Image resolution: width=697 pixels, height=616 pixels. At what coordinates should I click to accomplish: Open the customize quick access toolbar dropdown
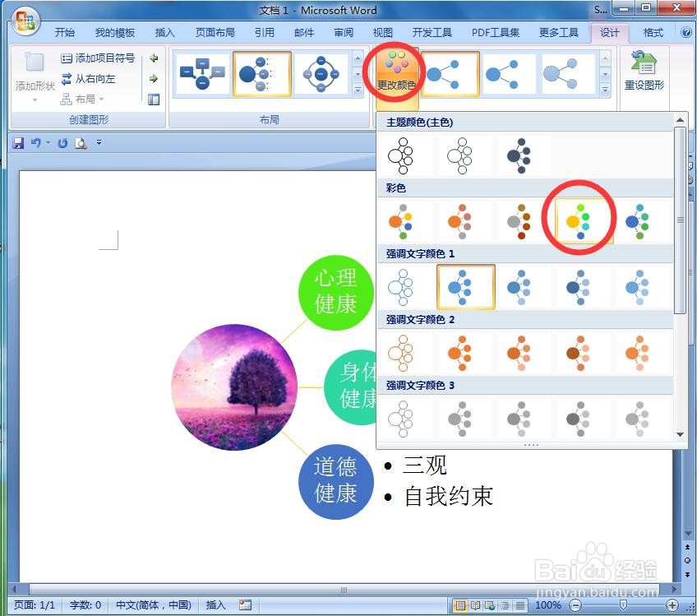[x=99, y=143]
